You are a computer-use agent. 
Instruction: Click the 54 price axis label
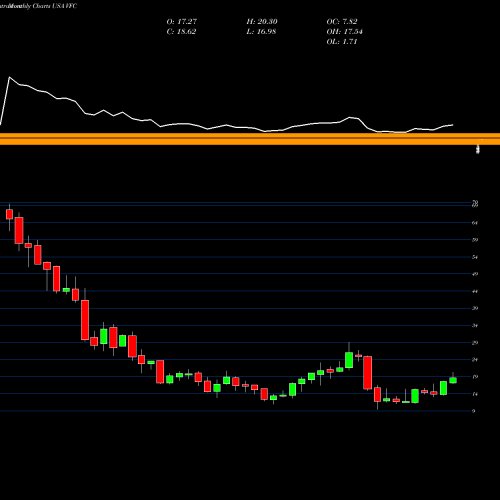(475, 257)
